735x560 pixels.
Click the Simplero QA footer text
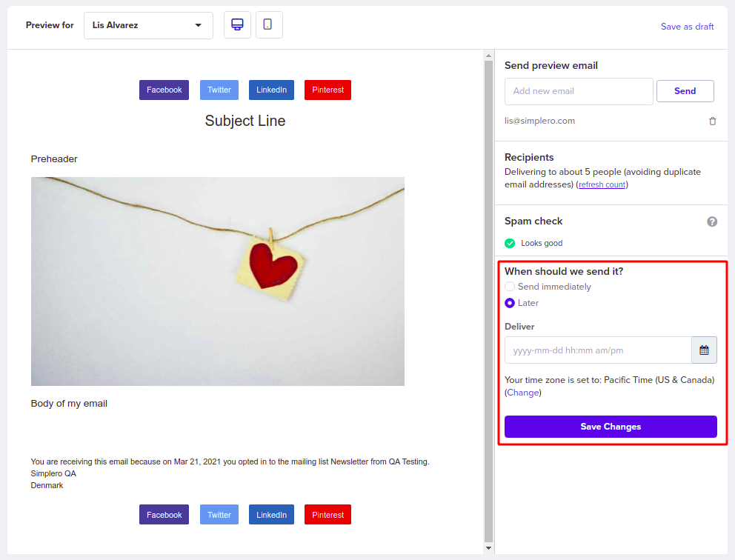(53, 473)
